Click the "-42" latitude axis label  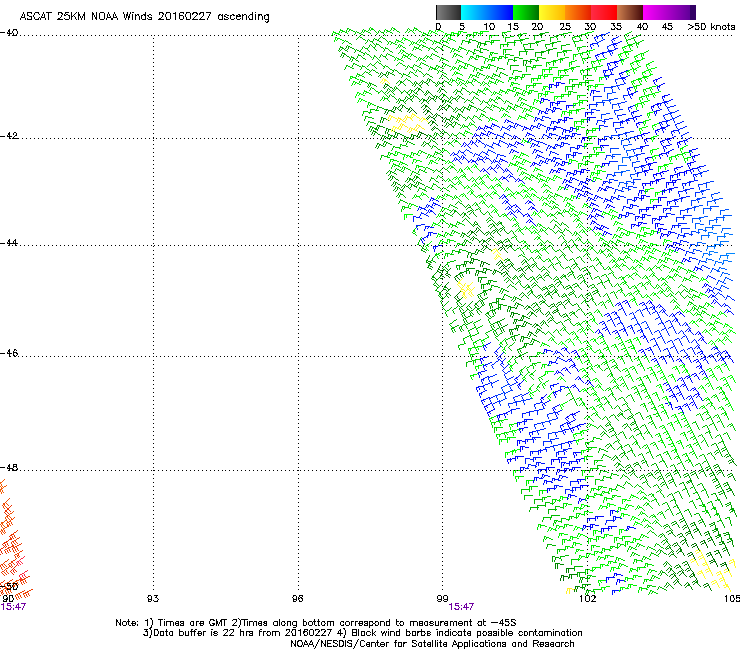(9, 136)
